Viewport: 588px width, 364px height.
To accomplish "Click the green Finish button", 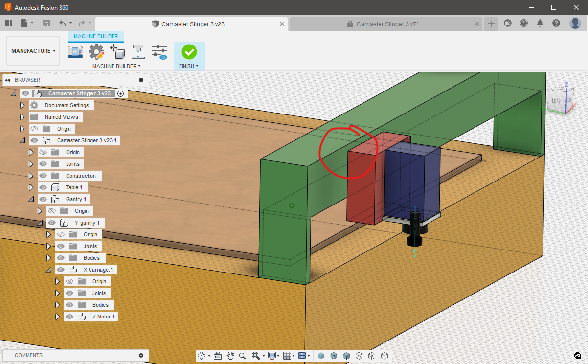I will pyautogui.click(x=189, y=52).
